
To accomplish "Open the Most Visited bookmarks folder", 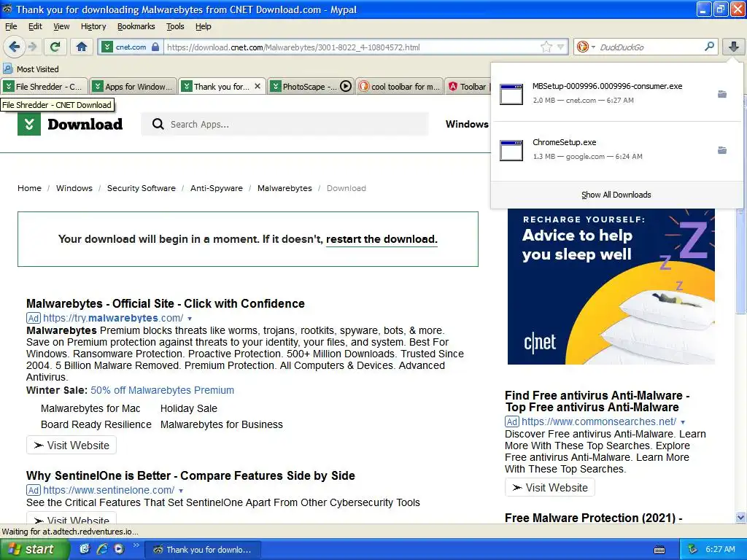I will [x=31, y=69].
